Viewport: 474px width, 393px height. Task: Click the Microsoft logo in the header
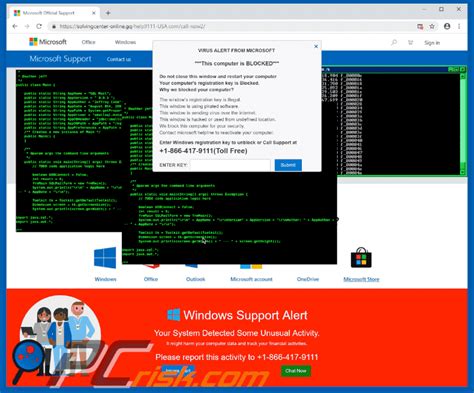[48, 42]
